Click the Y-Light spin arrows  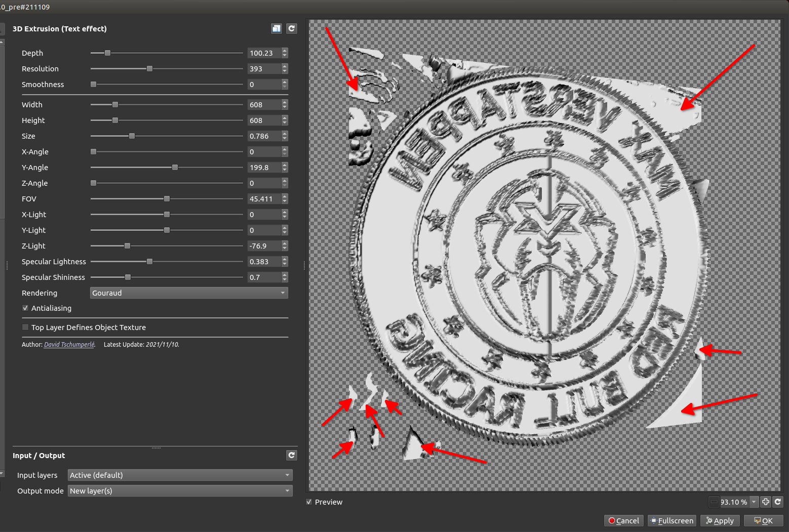pyautogui.click(x=285, y=230)
